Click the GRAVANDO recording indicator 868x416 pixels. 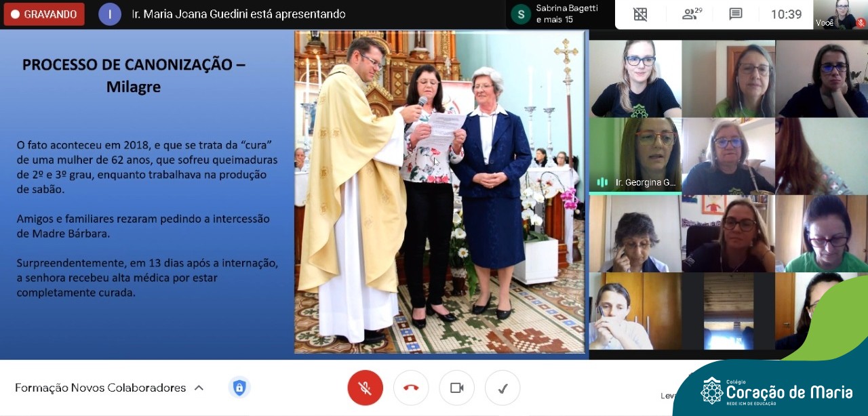(44, 14)
